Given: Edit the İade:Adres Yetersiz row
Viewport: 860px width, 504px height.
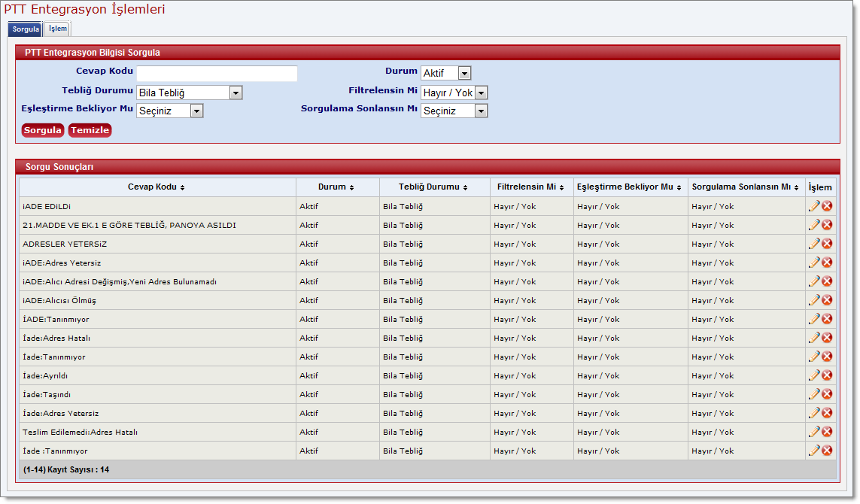Looking at the screenshot, I should pos(814,413).
